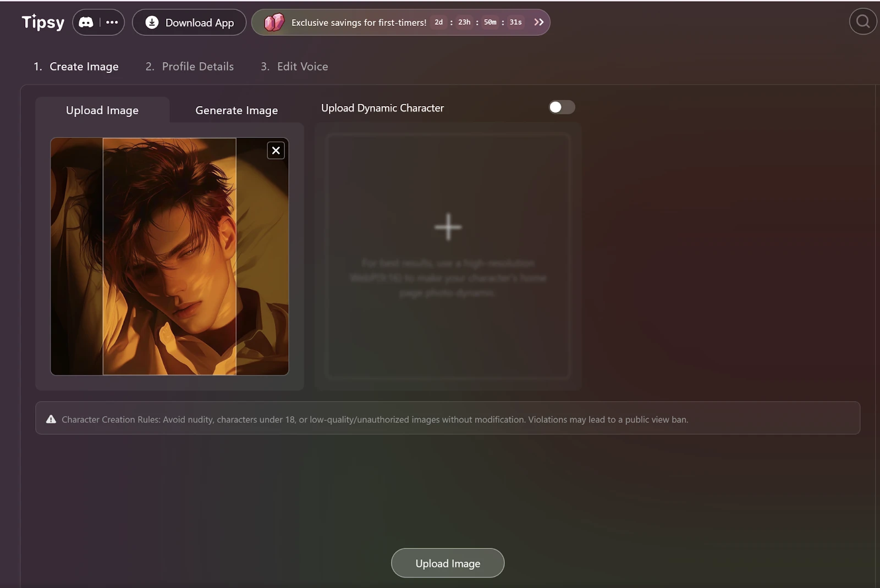Click the download arrow icon
Screen dimensions: 880x588
152,23
